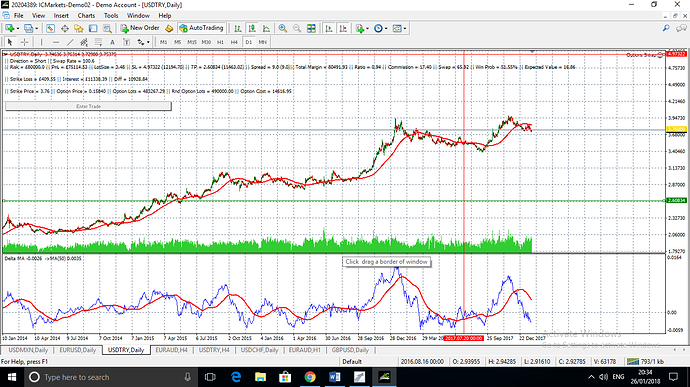Zoom out of the chart
The image size is (690, 387).
coord(297,28)
